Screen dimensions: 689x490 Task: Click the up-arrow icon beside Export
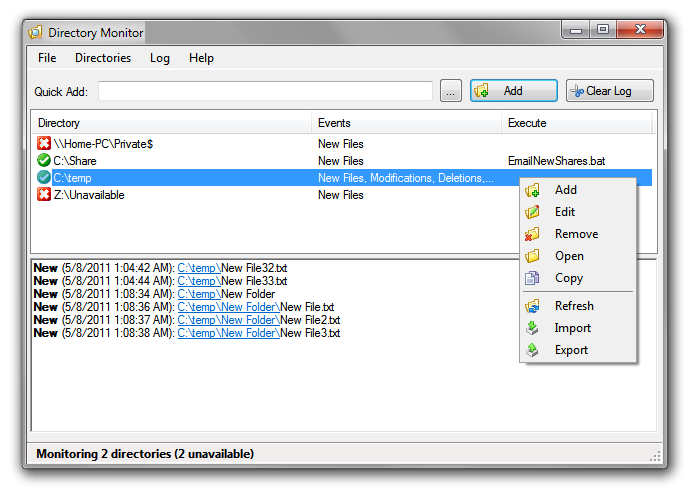[x=532, y=350]
